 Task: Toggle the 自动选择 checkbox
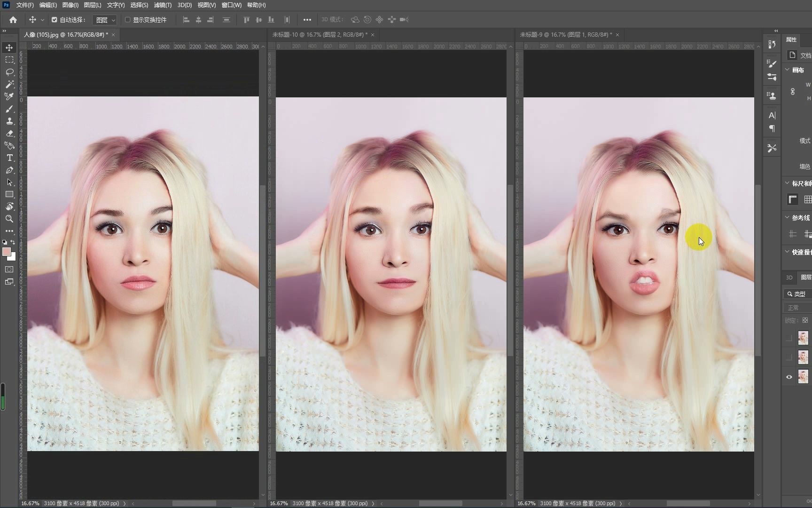tap(55, 20)
